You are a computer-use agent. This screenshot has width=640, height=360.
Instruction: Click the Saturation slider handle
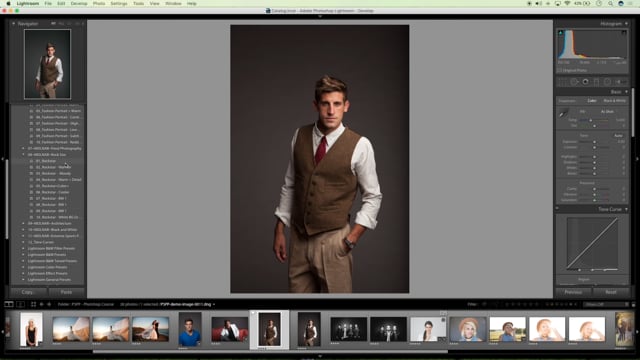point(594,200)
